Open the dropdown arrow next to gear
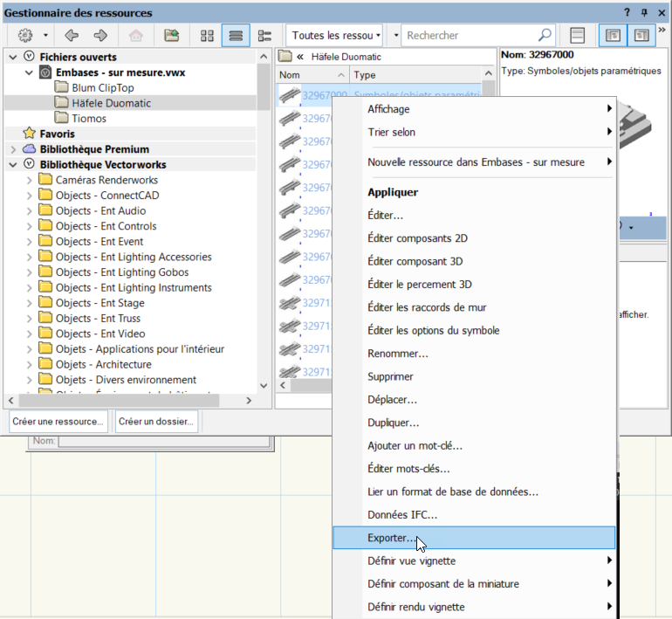672x619 pixels. pyautogui.click(x=45, y=35)
